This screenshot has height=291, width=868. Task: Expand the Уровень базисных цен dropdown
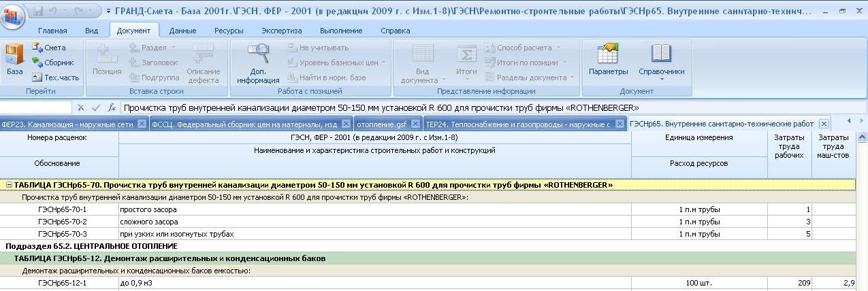tap(337, 63)
